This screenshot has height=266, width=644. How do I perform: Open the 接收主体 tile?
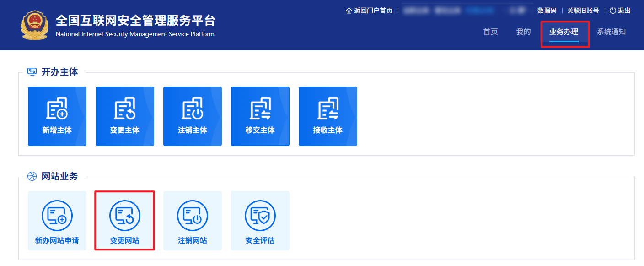tap(328, 116)
